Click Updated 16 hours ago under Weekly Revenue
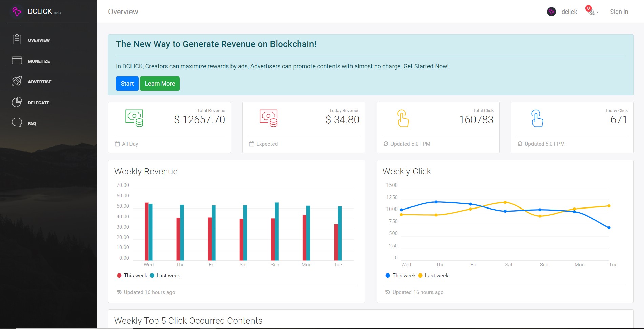The height and width of the screenshot is (329, 644). pos(149,292)
